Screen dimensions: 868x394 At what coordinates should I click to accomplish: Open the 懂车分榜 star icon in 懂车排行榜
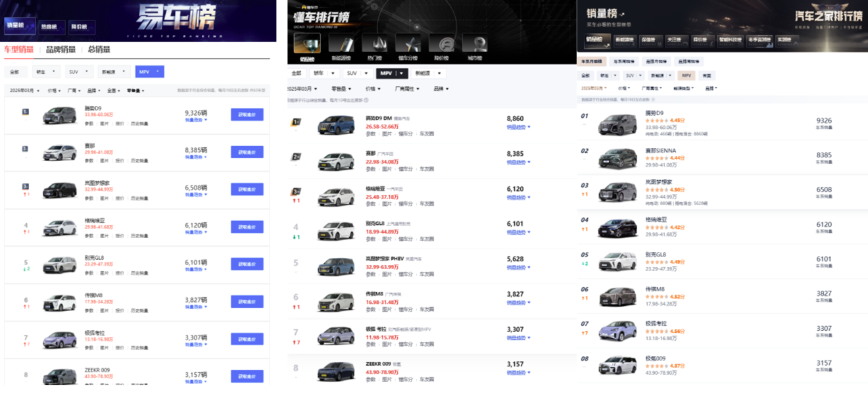click(x=408, y=43)
